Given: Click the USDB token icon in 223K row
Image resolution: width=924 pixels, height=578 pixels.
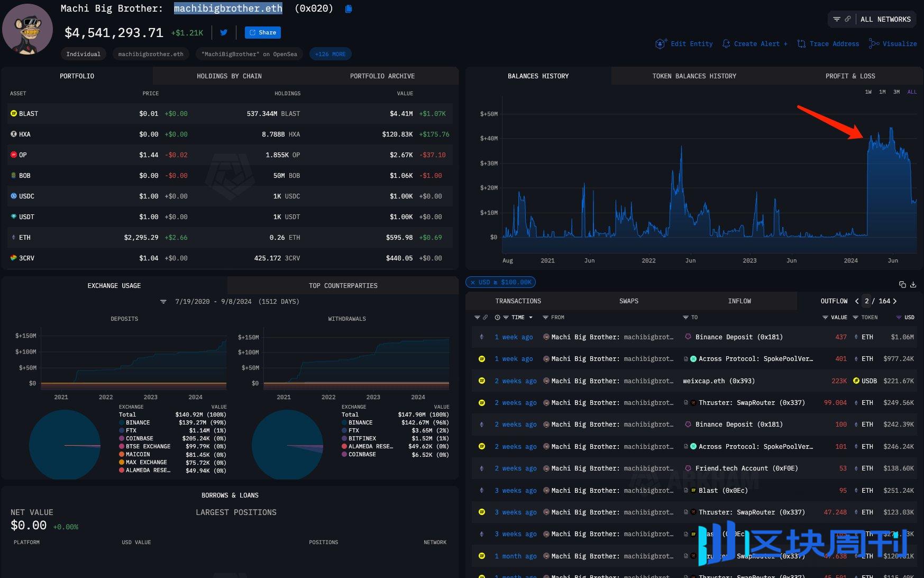Looking at the screenshot, I should [856, 381].
